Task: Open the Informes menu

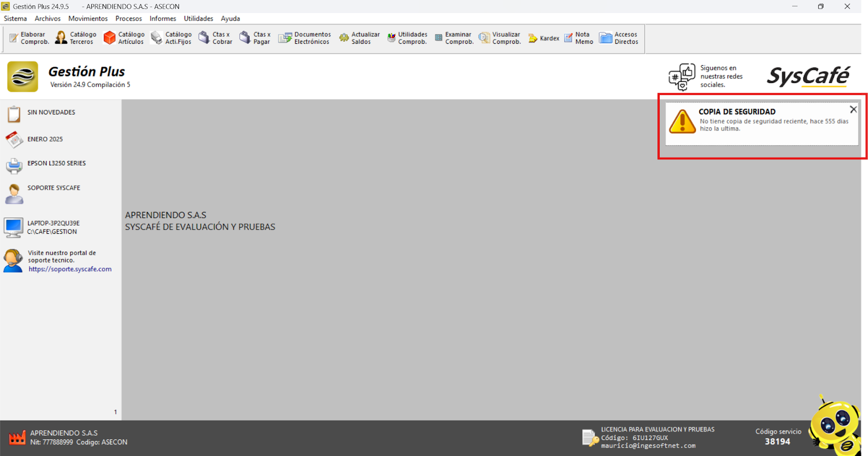Action: pos(163,18)
